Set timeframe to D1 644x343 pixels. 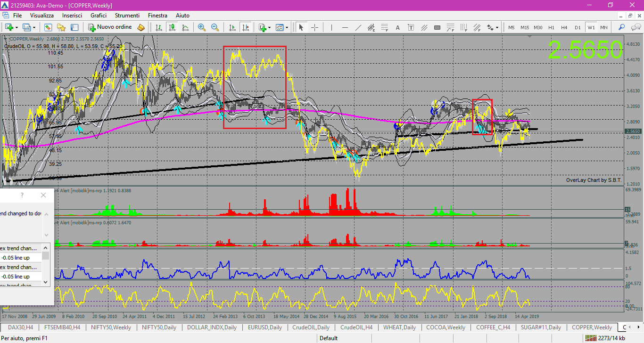tap(578, 27)
